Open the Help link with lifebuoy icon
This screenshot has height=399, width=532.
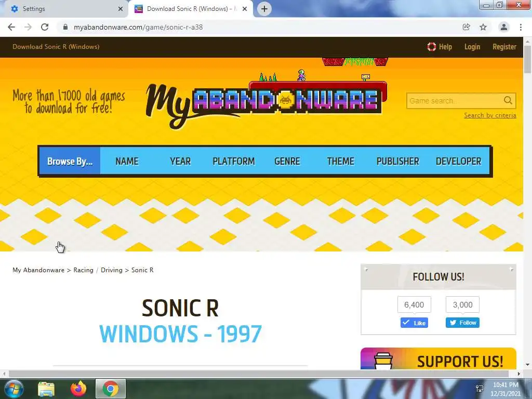pos(440,47)
